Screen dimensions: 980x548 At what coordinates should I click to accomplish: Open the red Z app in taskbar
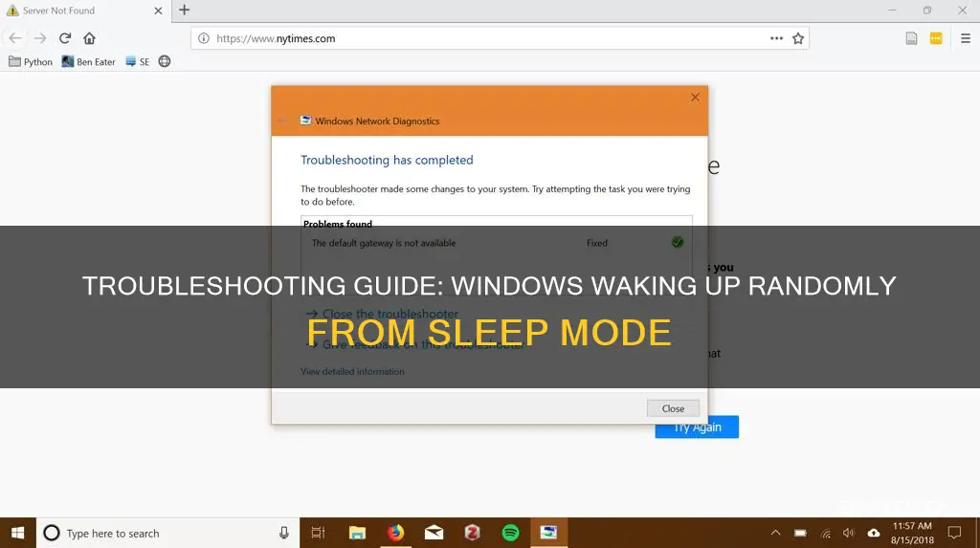[473, 533]
